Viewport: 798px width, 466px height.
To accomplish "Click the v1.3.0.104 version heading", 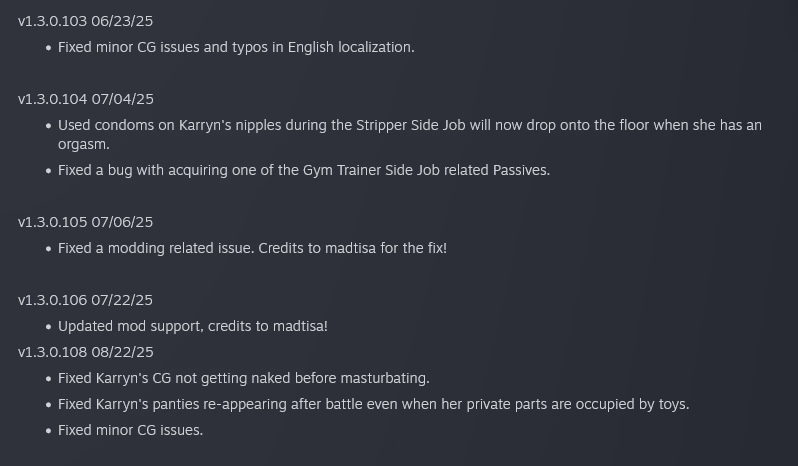I will [52, 99].
